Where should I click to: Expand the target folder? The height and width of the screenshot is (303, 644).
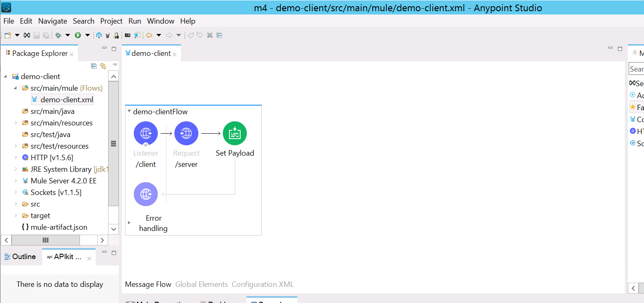16,216
